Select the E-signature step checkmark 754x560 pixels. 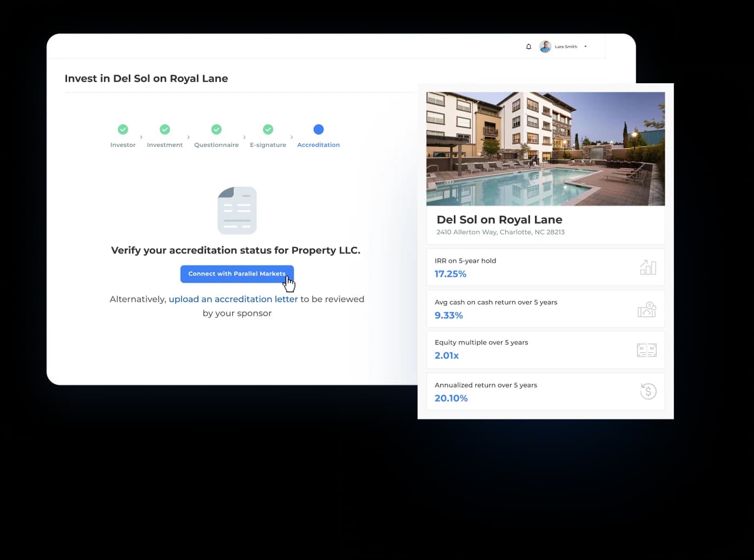click(268, 129)
